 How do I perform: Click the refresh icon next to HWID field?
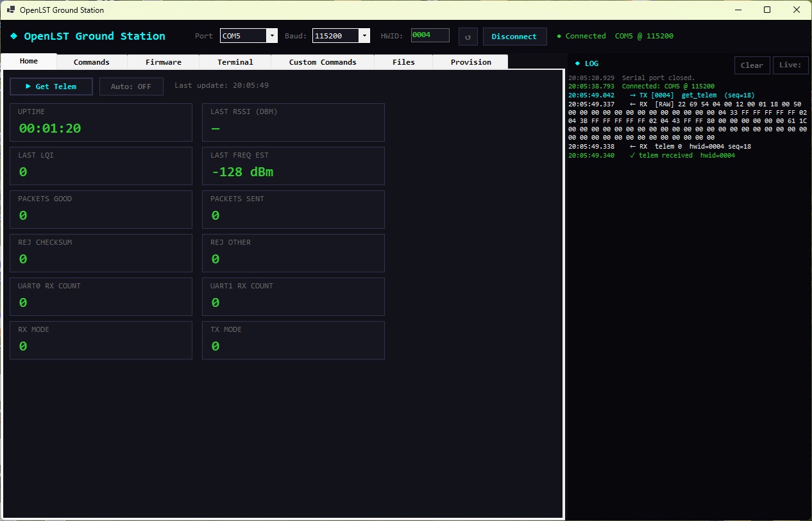(468, 36)
